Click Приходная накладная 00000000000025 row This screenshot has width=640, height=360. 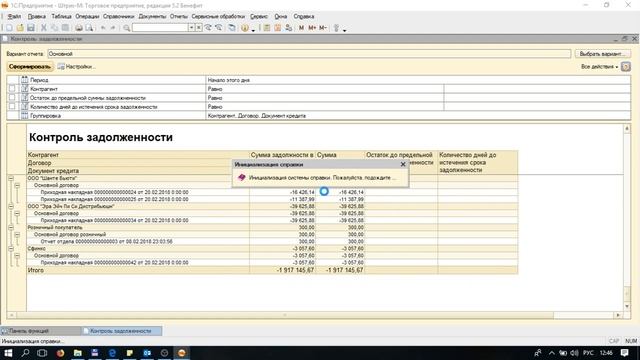tap(114, 199)
